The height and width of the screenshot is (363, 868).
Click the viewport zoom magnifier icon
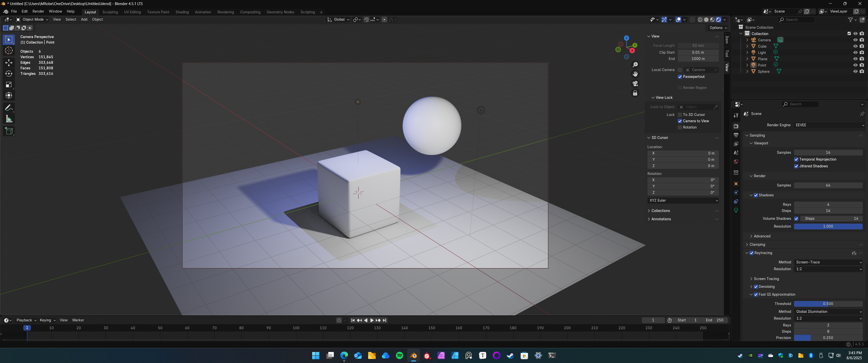[x=635, y=65]
